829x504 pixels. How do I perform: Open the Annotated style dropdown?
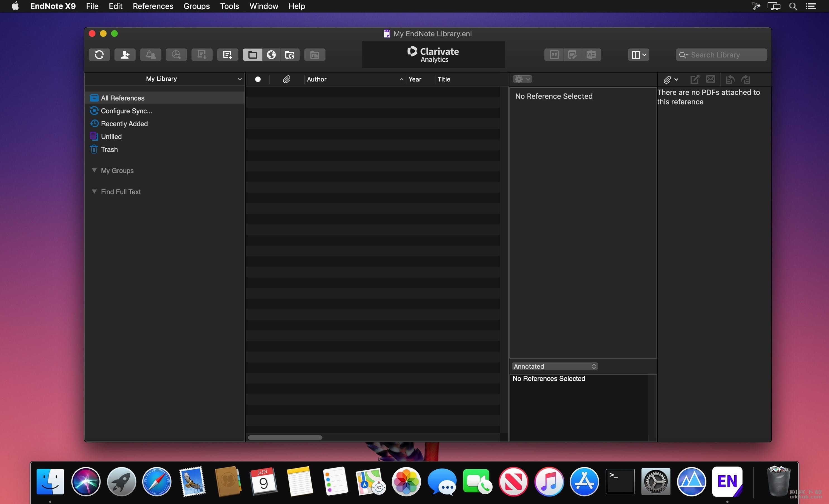(x=554, y=366)
